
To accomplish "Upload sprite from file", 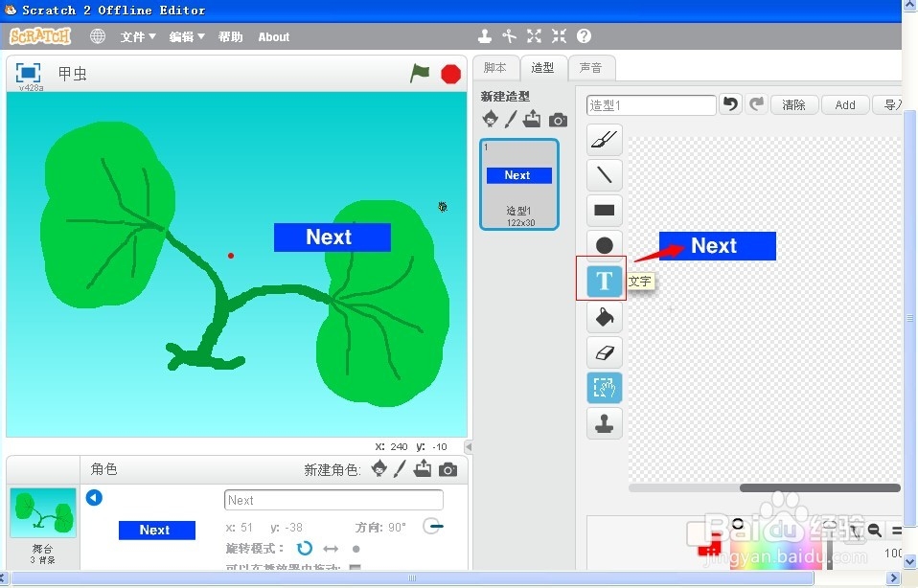I will (422, 468).
